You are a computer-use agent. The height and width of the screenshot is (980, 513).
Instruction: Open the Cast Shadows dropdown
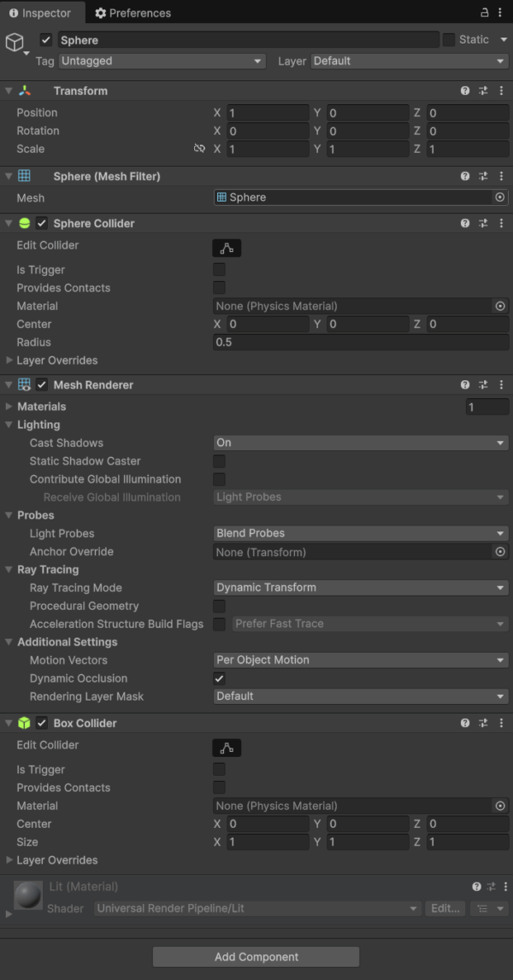(360, 443)
